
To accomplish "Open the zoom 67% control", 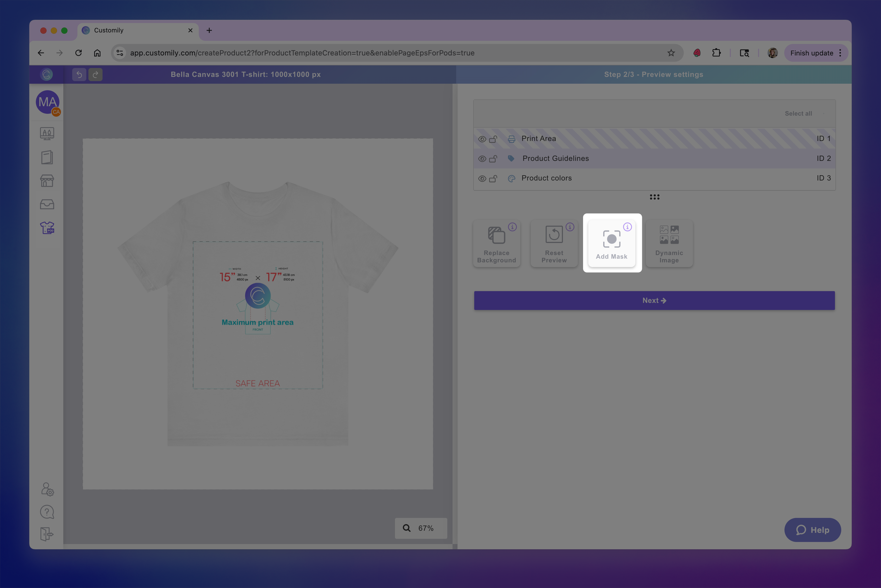I will pos(421,528).
